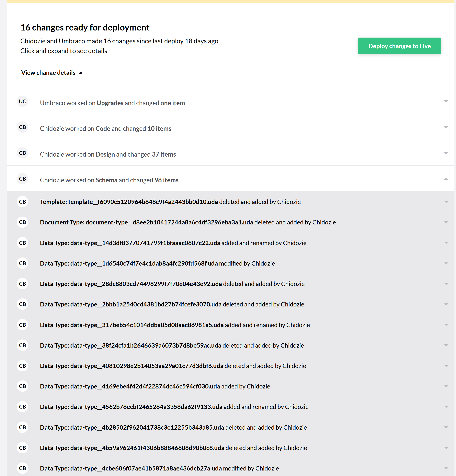Expand the Document Type d8ee2b10 row arrow

tap(446, 222)
